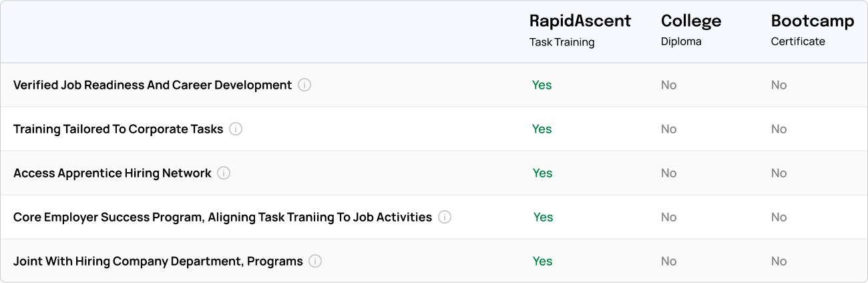
Task: Click info icon beside Joint With Hiring Company Department
Action: [x=315, y=261]
